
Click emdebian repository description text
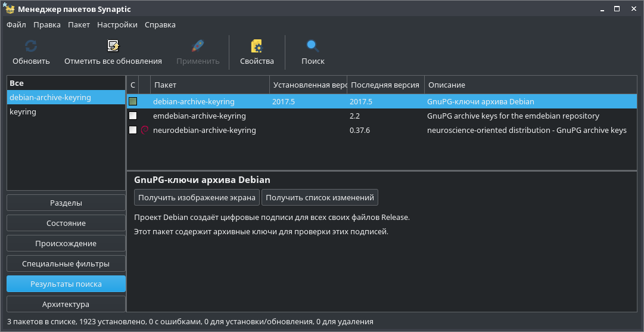pos(513,116)
